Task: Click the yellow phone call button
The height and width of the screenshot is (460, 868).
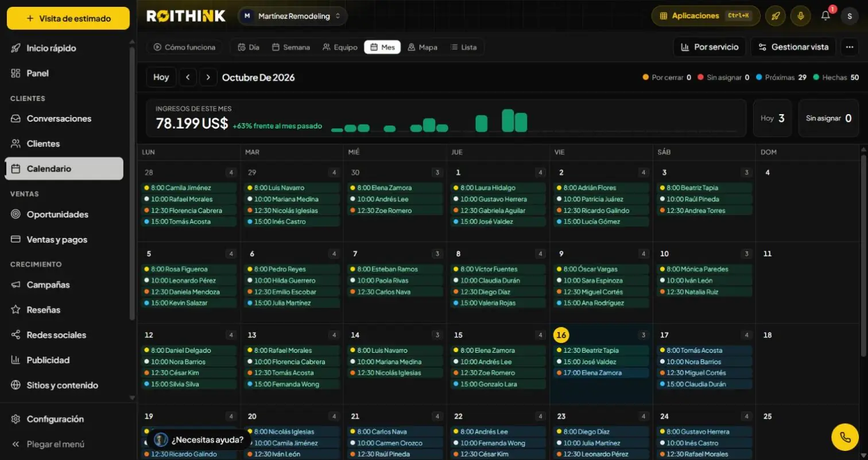Action: tap(845, 437)
